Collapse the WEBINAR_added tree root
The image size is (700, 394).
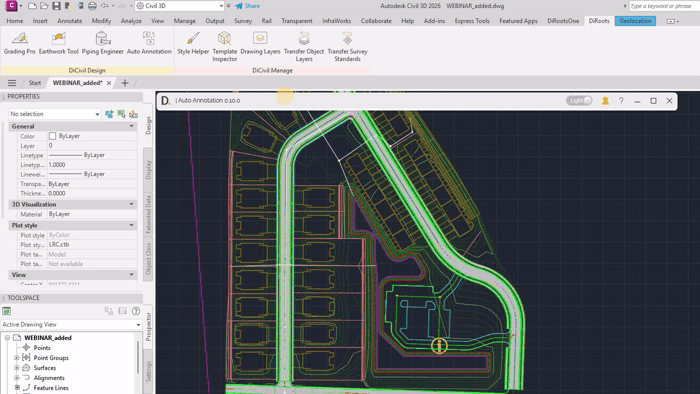[x=7, y=338]
